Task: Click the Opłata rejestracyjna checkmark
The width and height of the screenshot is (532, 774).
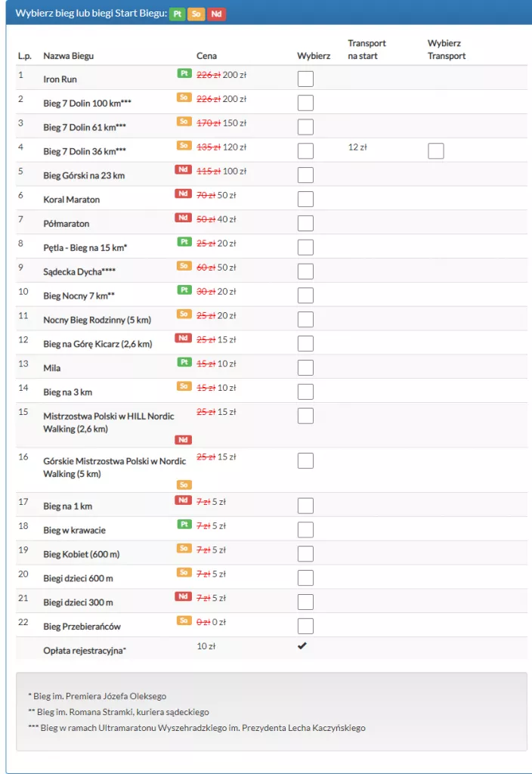Action: [302, 646]
